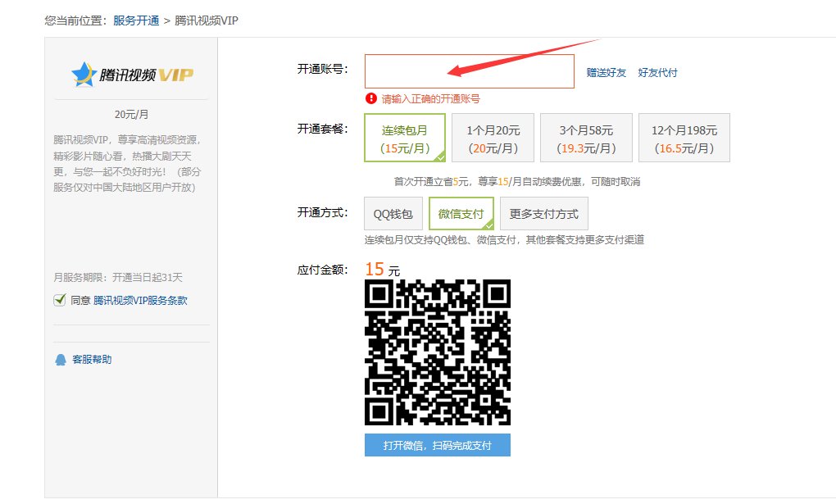Go to 服务开通 in breadcrumb

point(136,20)
